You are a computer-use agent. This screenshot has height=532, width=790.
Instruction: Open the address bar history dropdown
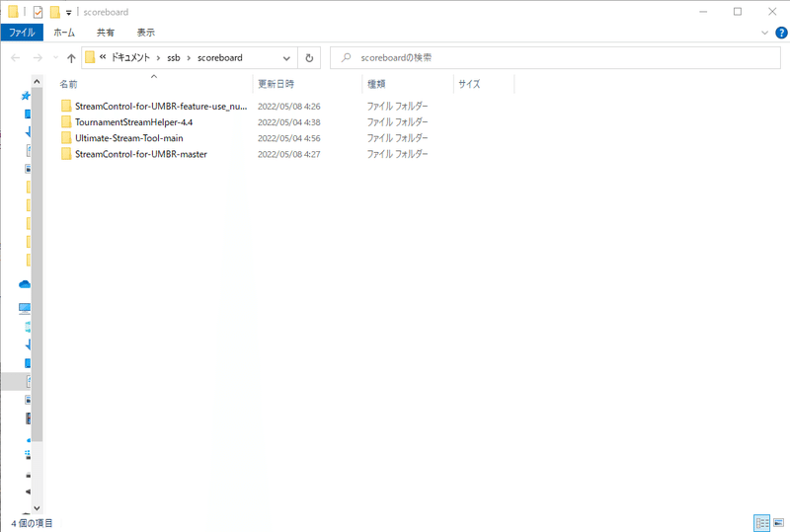pyautogui.click(x=286, y=58)
